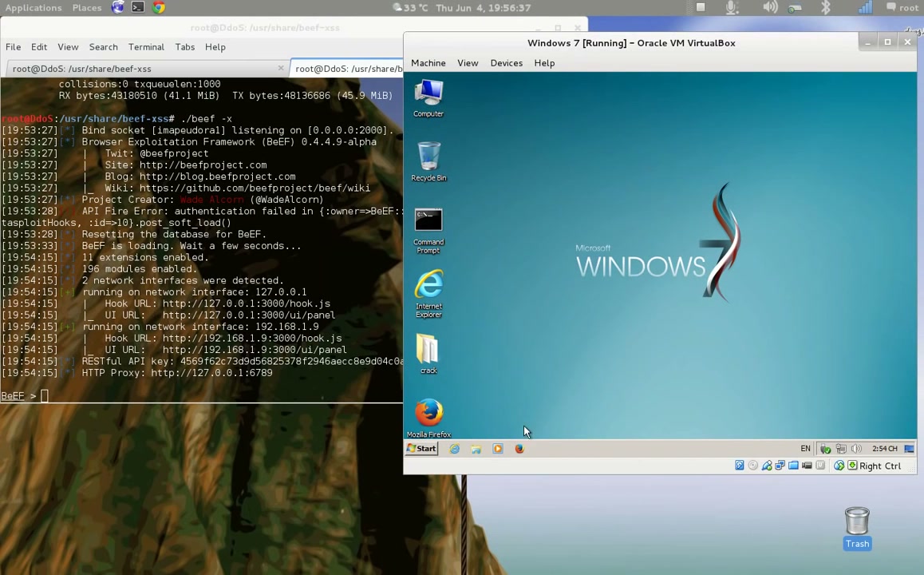Viewport: 924px width, 575px height.
Task: Click the Right Ctrl host key label
Action: (880, 466)
